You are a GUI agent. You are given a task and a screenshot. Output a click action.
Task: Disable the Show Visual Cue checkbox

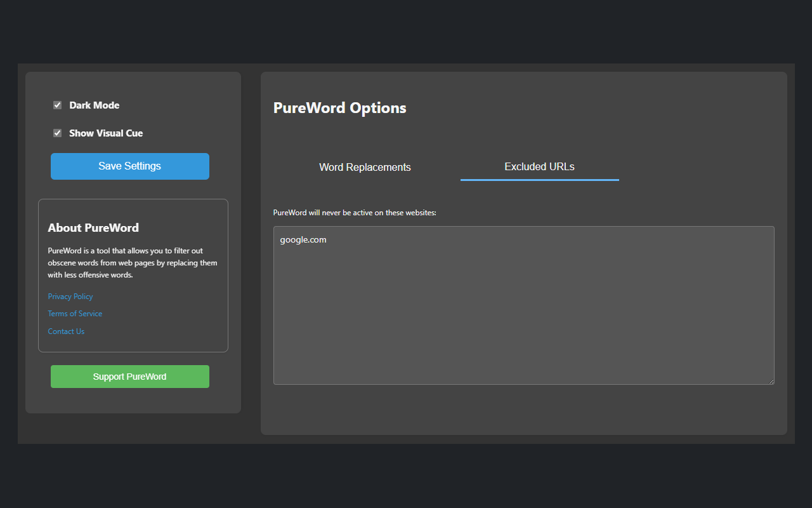click(58, 133)
